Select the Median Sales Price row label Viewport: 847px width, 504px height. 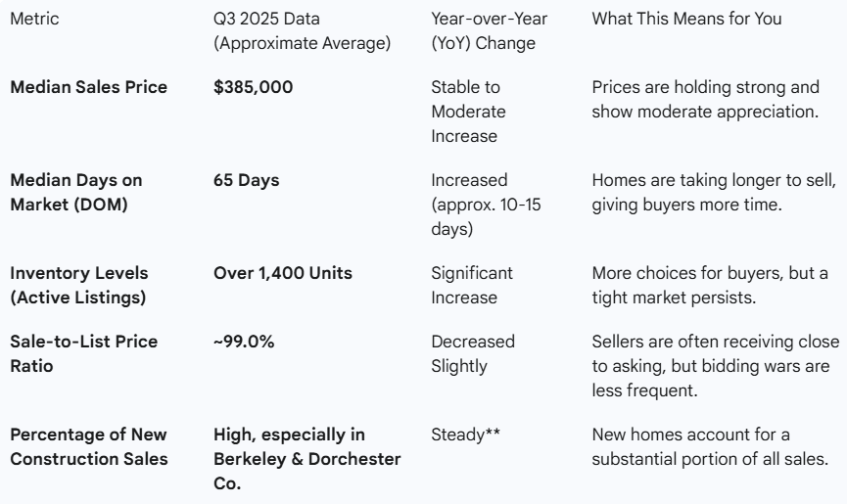(88, 87)
